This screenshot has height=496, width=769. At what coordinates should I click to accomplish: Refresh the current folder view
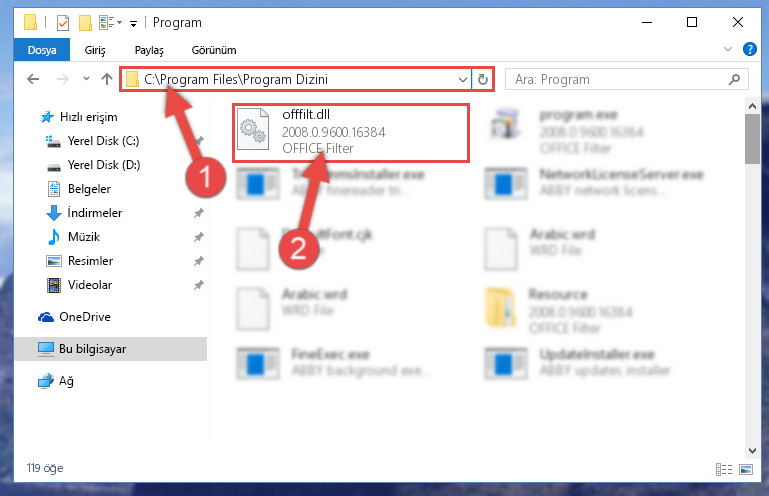coord(483,79)
